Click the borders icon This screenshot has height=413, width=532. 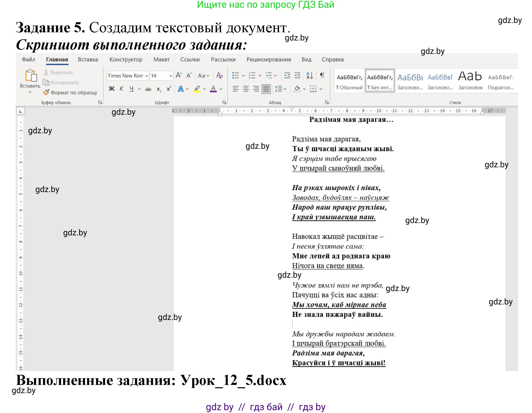(313, 89)
